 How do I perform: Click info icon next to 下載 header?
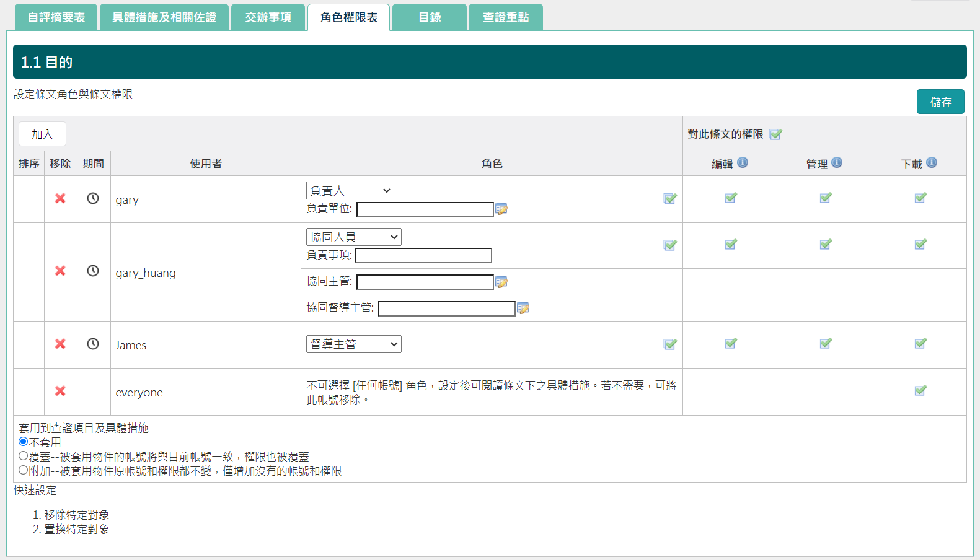pyautogui.click(x=932, y=163)
